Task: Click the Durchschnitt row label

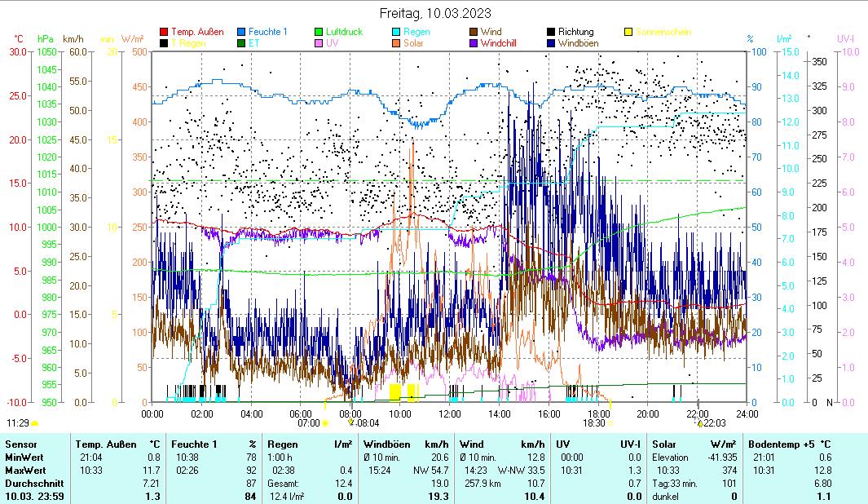Action: coord(32,483)
